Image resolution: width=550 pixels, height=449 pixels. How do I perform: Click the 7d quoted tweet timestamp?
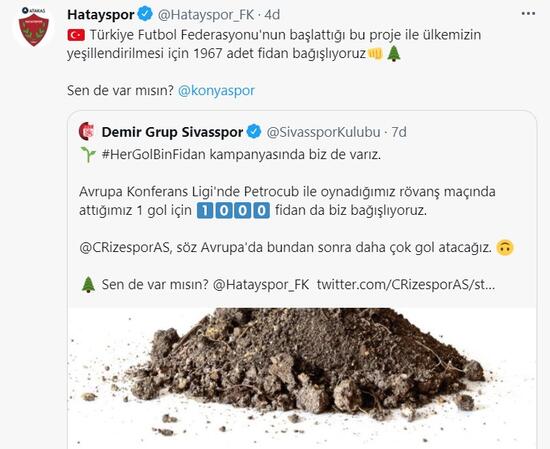399,132
